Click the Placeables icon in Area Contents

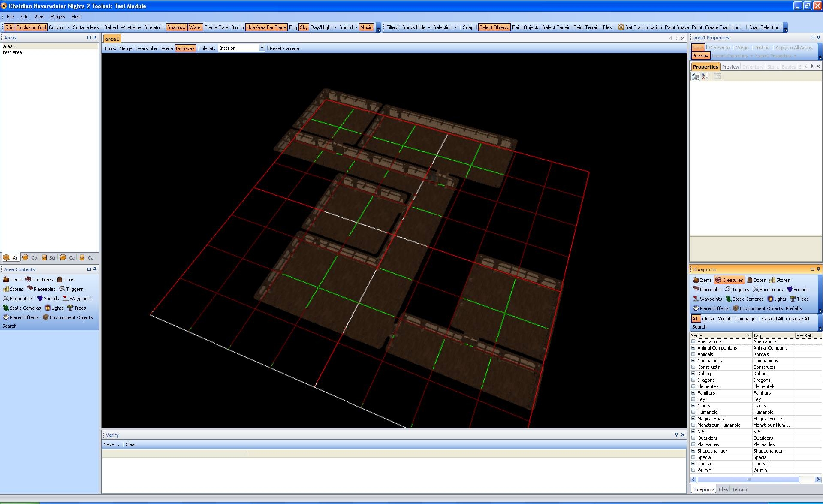click(x=30, y=289)
